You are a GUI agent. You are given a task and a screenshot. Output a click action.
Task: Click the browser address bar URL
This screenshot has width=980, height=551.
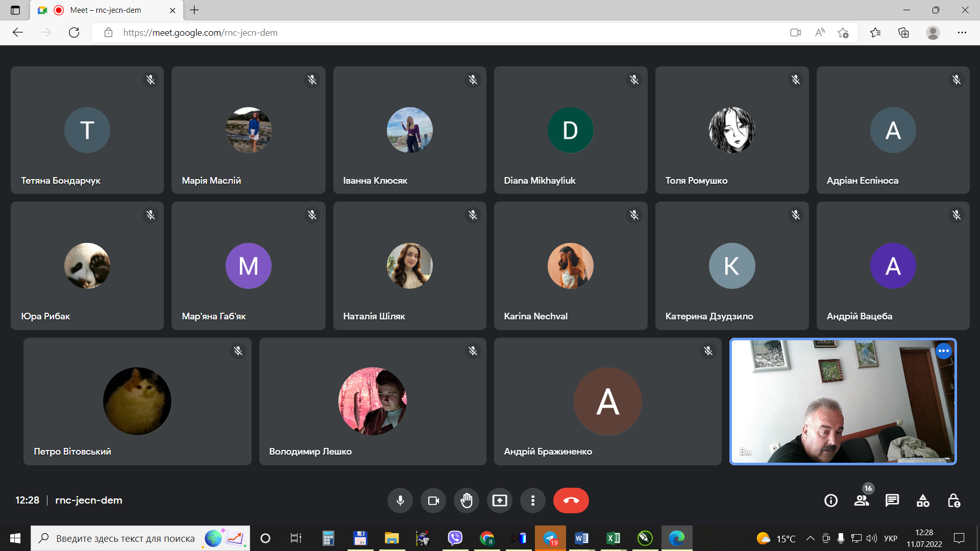(x=200, y=33)
